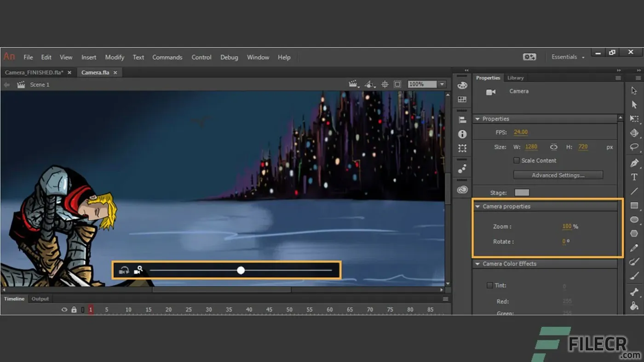Collapse the Camera Color Effects section

pos(477,264)
